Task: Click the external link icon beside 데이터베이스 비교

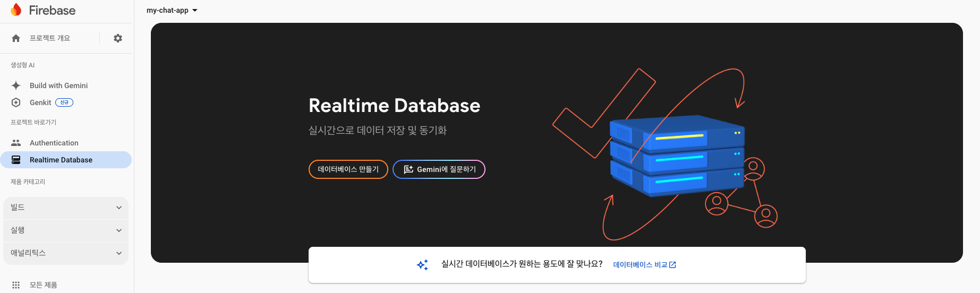Action: [672, 265]
